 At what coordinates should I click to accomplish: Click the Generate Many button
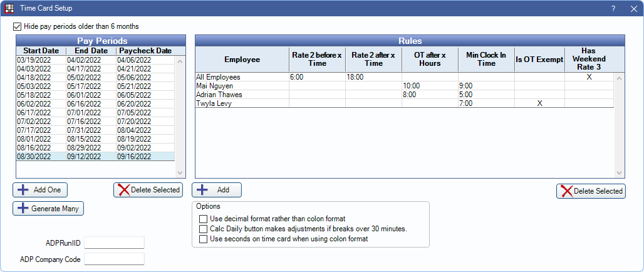coord(48,209)
